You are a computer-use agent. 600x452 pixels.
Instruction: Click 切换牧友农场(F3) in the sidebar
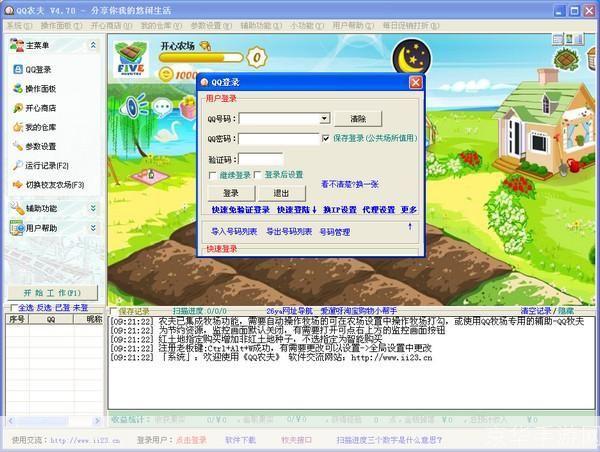pyautogui.click(x=48, y=185)
